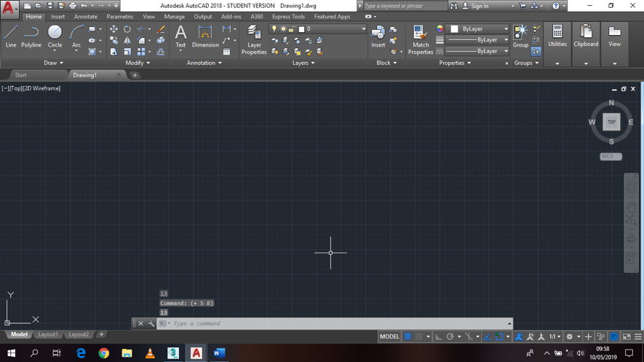Image resolution: width=644 pixels, height=362 pixels.
Task: Toggle group selection on/off button
Action: point(536,52)
